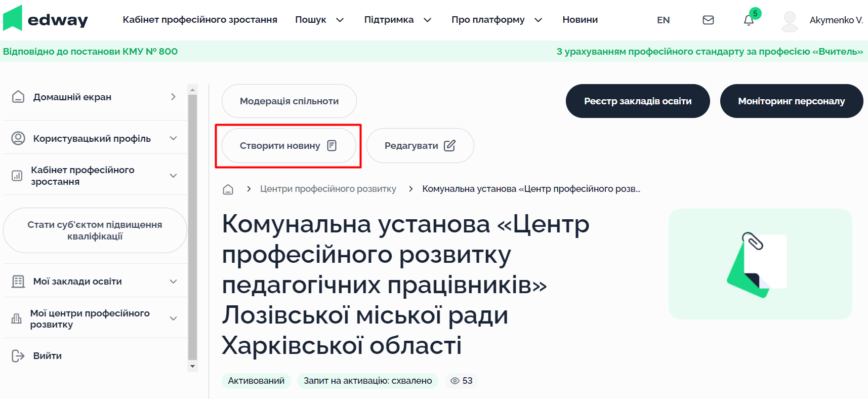
Task: Open Реєстр закладів освіти
Action: (x=638, y=101)
